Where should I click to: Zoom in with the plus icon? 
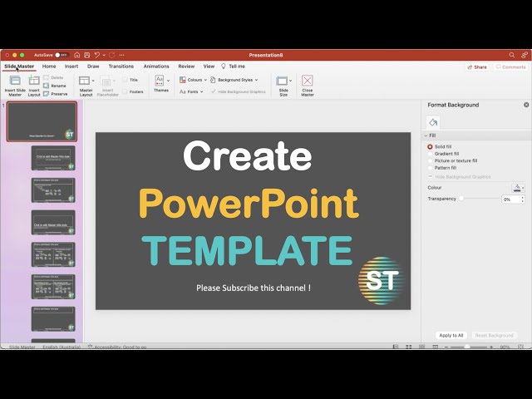[491, 347]
